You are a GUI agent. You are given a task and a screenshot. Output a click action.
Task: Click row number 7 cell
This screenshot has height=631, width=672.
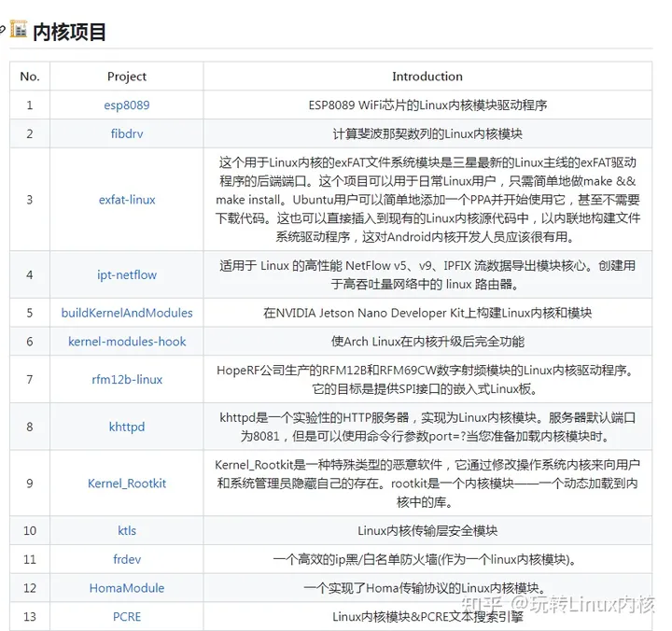coord(30,379)
